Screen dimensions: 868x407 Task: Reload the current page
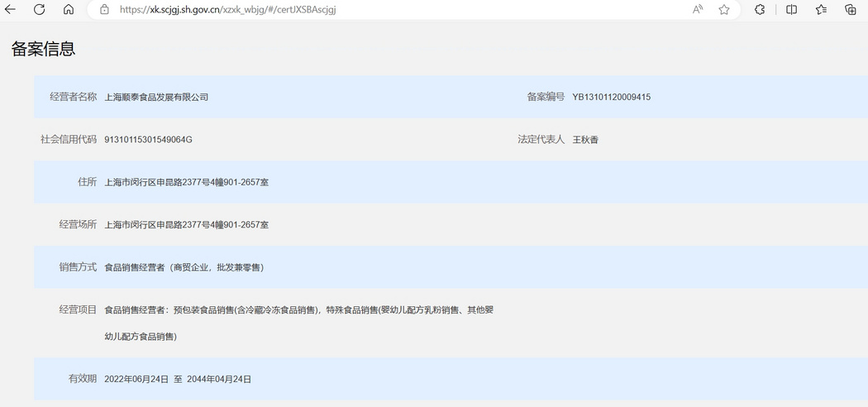pyautogui.click(x=40, y=9)
